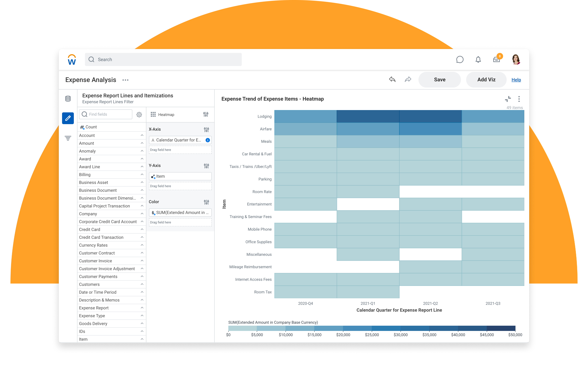Open the data source database icon

click(x=68, y=99)
